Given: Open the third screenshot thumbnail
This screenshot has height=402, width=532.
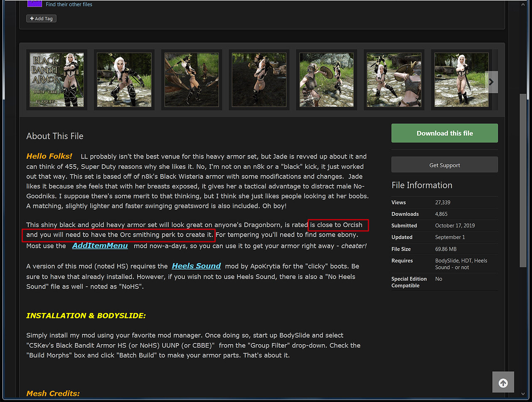Looking at the screenshot, I should tap(192, 80).
